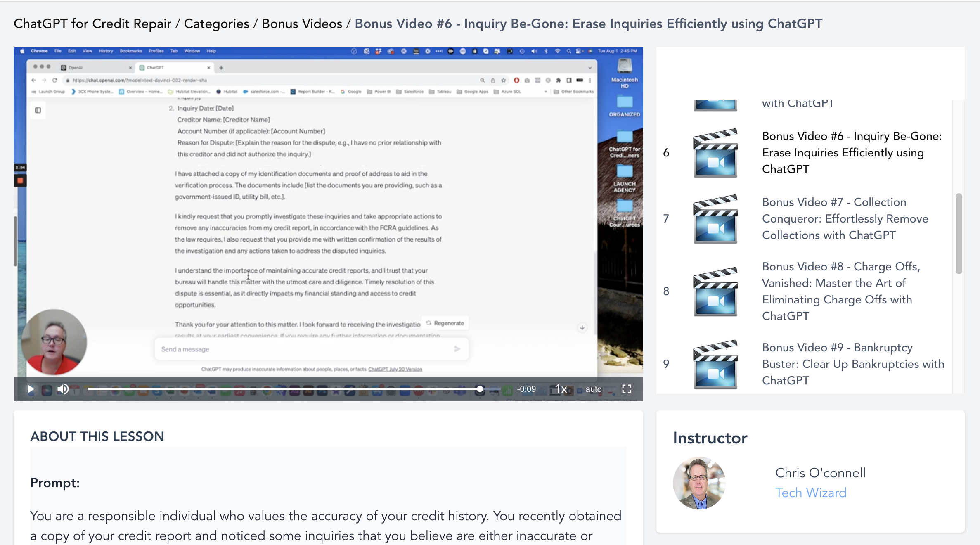This screenshot has width=980, height=545.
Task: Click the Help menu in video menu bar
Action: pos(211,51)
